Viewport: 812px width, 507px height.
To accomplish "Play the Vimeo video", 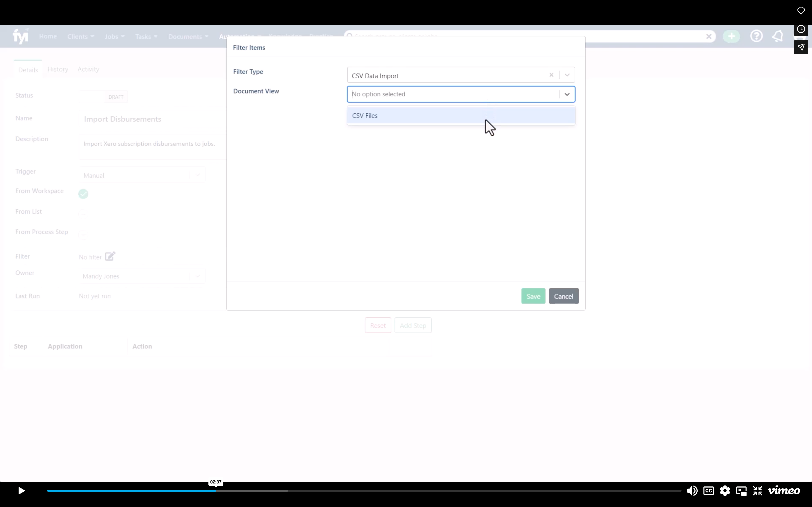I will 21,491.
